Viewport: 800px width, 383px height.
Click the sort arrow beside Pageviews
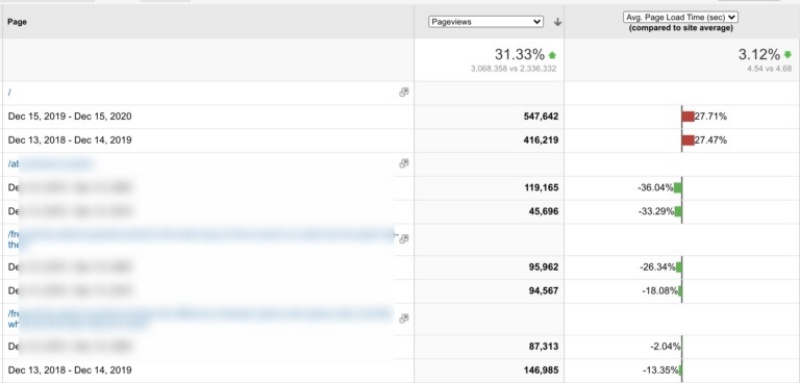coord(557,22)
